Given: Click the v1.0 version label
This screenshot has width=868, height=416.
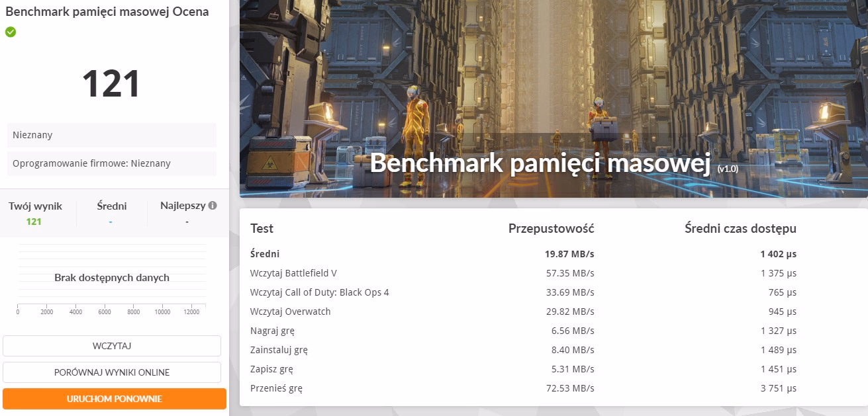Looking at the screenshot, I should pos(728,169).
